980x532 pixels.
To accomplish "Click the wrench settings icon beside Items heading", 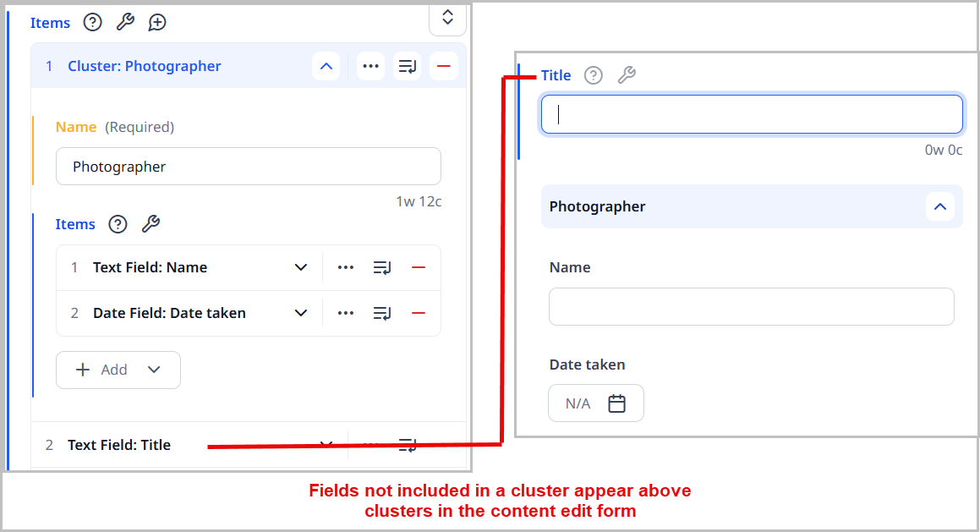I will click(125, 22).
